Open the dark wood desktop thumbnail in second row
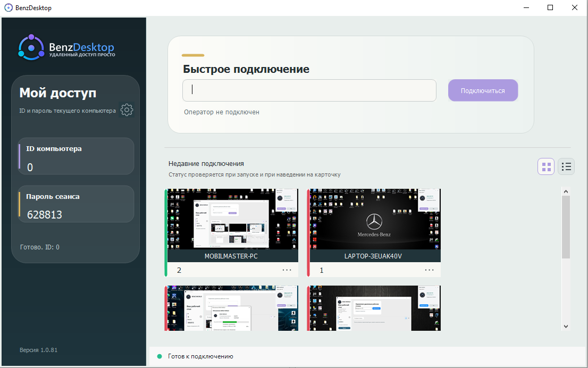This screenshot has width=588, height=368. [x=375, y=308]
